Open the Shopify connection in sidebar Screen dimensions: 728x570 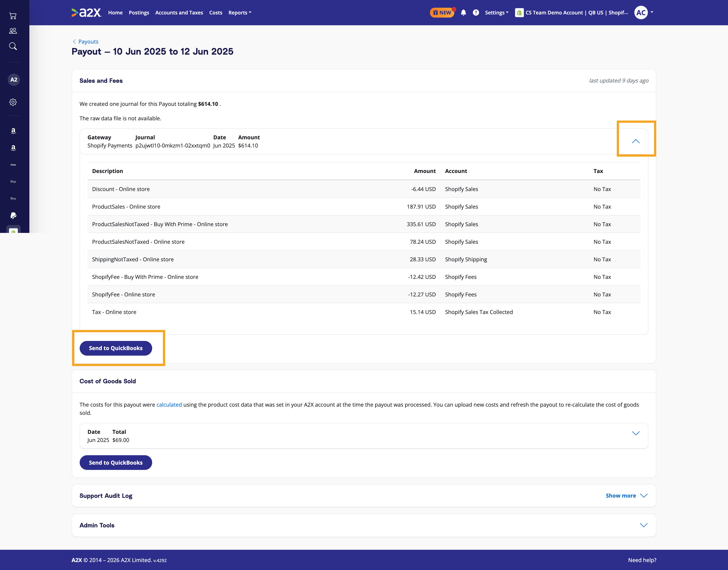pos(13,230)
